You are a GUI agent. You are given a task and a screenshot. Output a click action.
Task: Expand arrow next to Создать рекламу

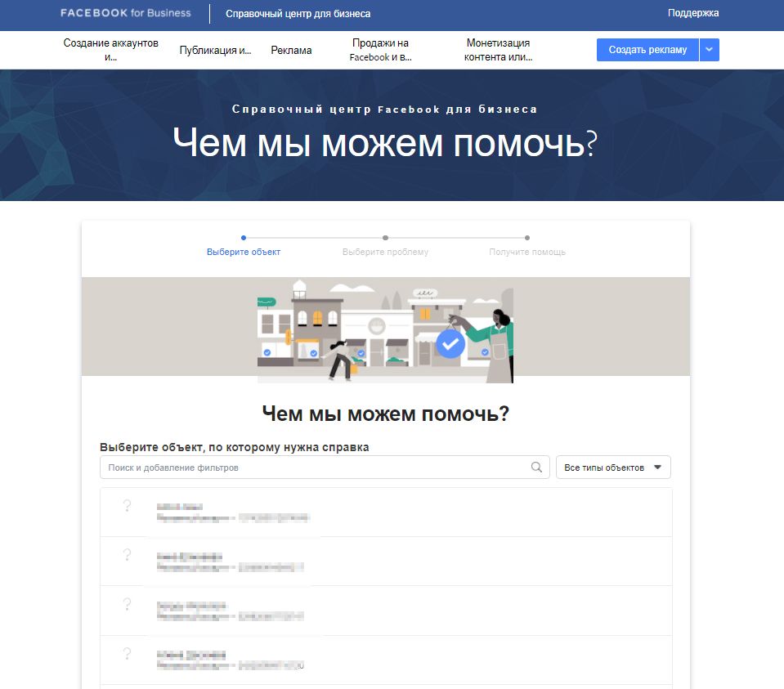click(x=709, y=50)
